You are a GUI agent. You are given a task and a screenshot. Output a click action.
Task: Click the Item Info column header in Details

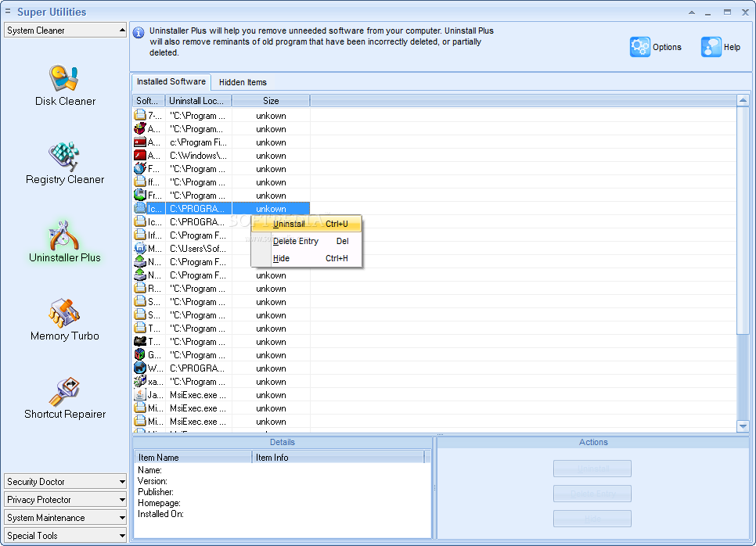338,458
